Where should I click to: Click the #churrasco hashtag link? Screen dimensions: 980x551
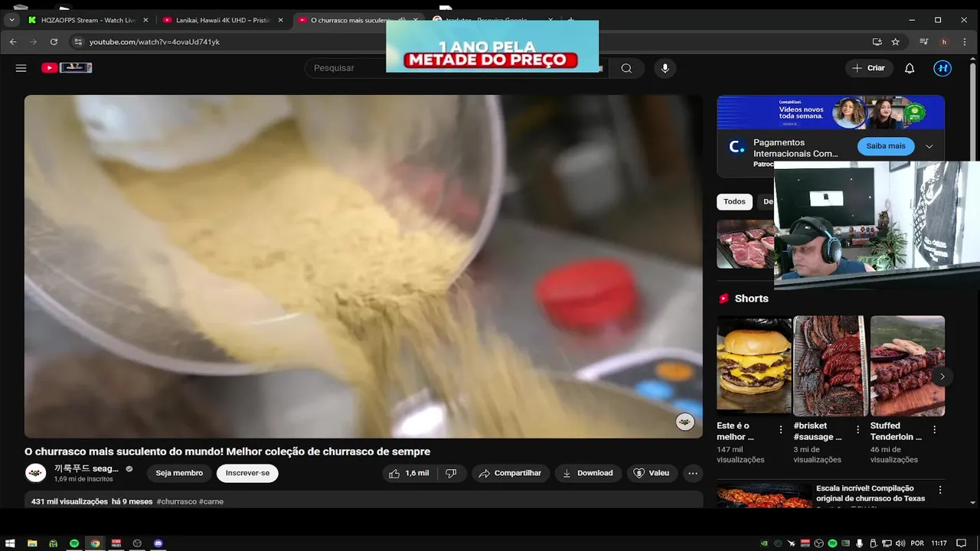coord(176,501)
